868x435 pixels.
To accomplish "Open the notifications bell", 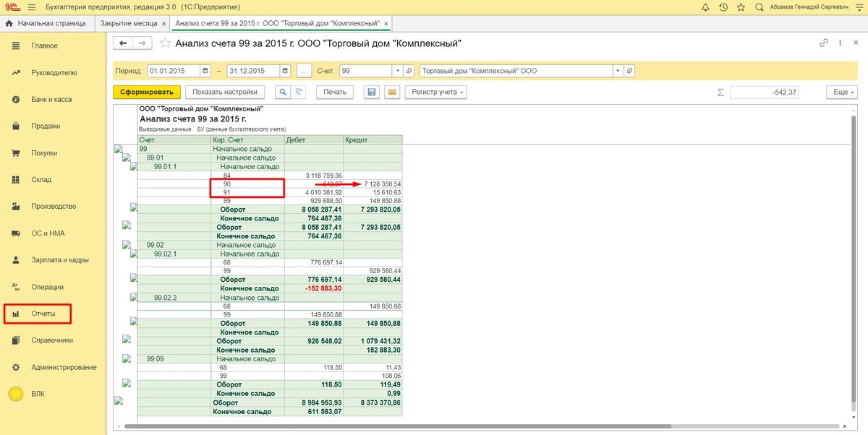I will (705, 7).
